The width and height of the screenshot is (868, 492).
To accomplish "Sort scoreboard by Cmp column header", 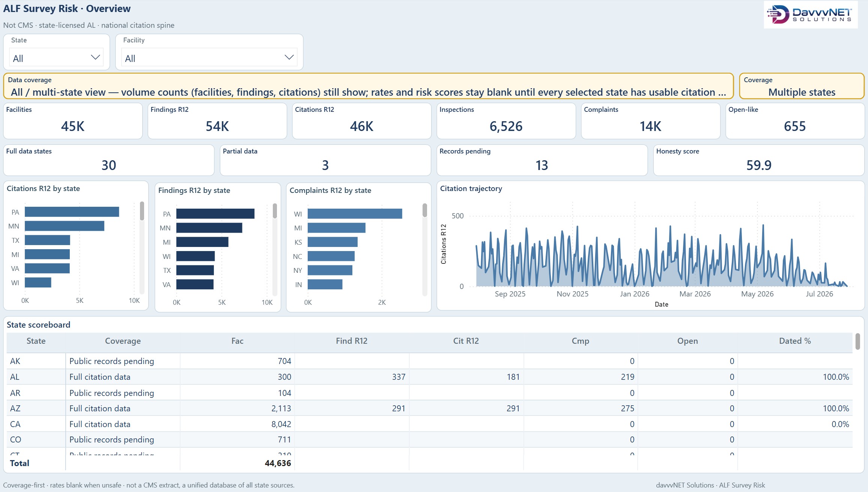I will point(581,341).
